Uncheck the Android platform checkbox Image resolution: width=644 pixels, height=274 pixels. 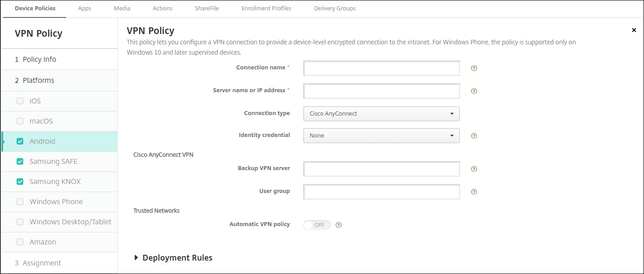pyautogui.click(x=20, y=141)
